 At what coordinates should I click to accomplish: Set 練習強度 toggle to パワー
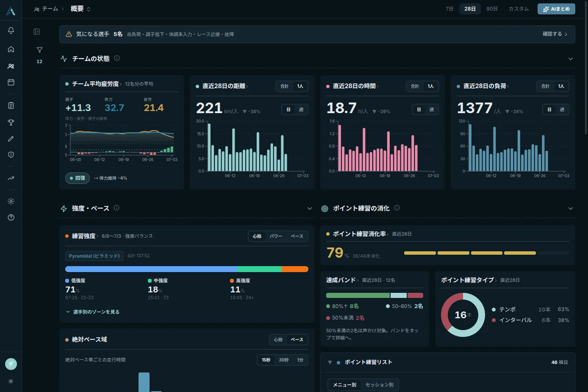(276, 236)
